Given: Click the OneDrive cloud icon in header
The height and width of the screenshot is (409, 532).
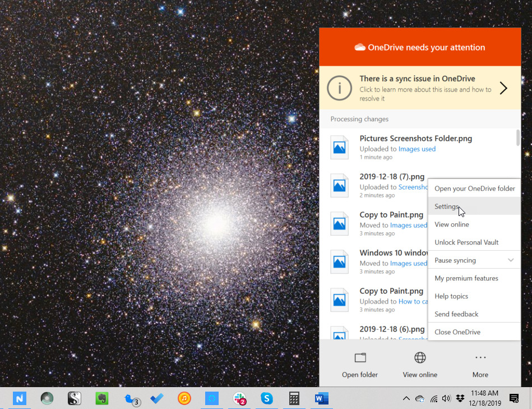Looking at the screenshot, I should [x=360, y=47].
